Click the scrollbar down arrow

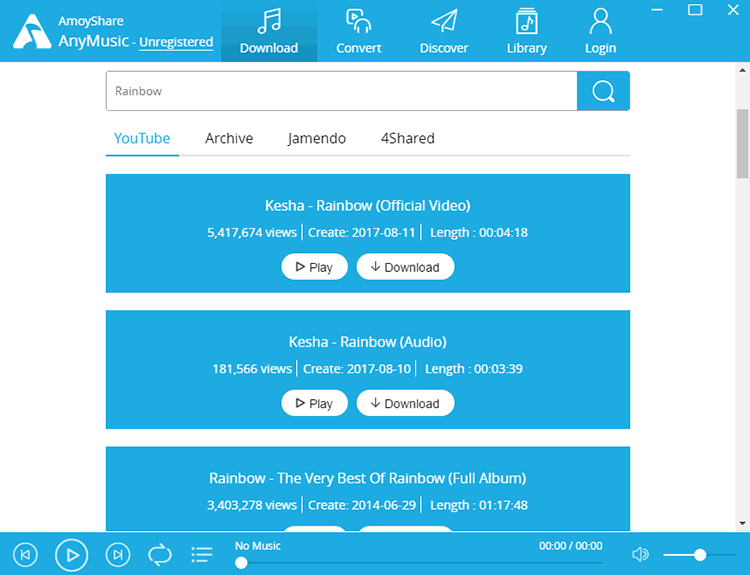click(742, 523)
